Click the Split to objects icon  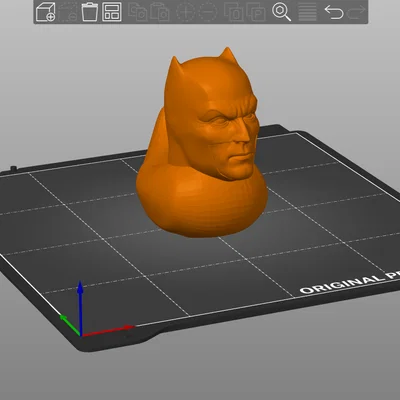[233, 12]
